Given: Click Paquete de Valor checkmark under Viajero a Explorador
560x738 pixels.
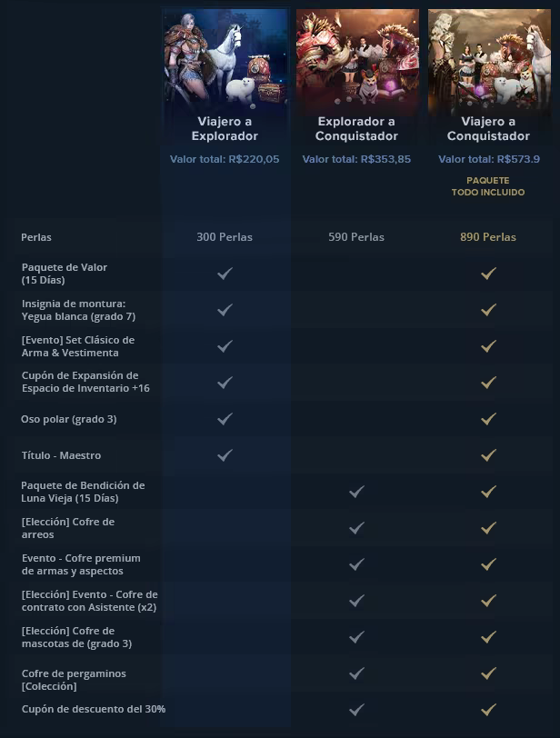Looking at the screenshot, I should point(225,274).
